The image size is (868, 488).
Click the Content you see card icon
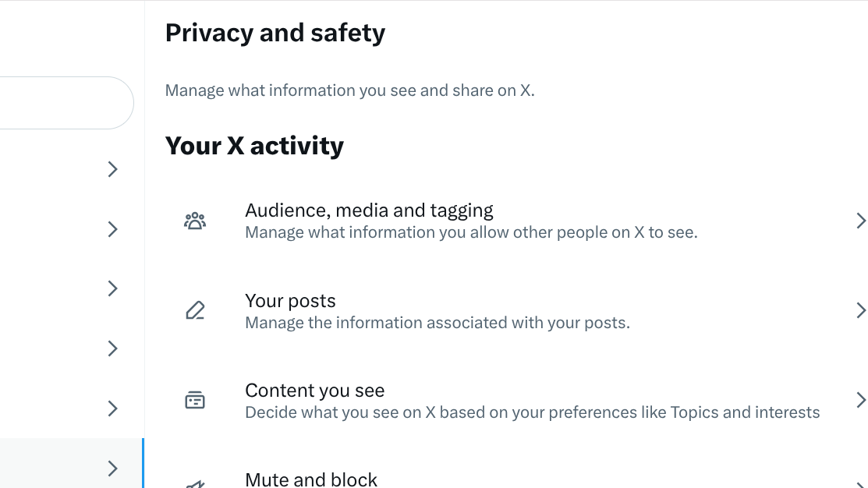(195, 400)
